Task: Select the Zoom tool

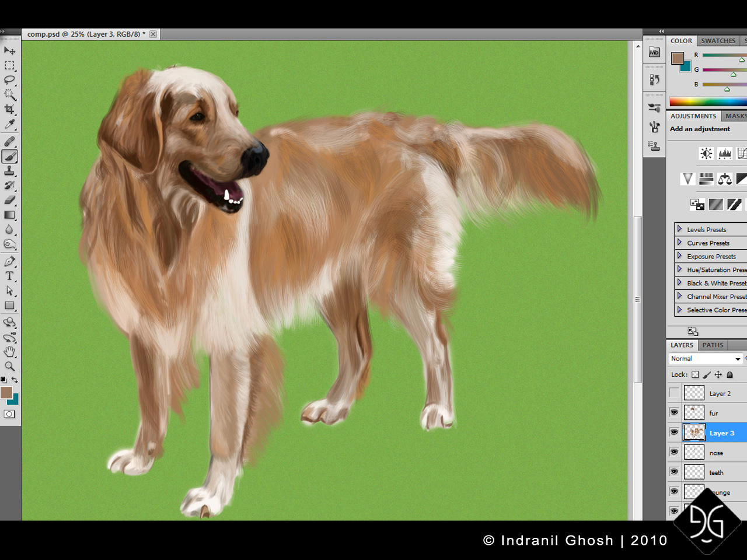Action: coord(9,366)
